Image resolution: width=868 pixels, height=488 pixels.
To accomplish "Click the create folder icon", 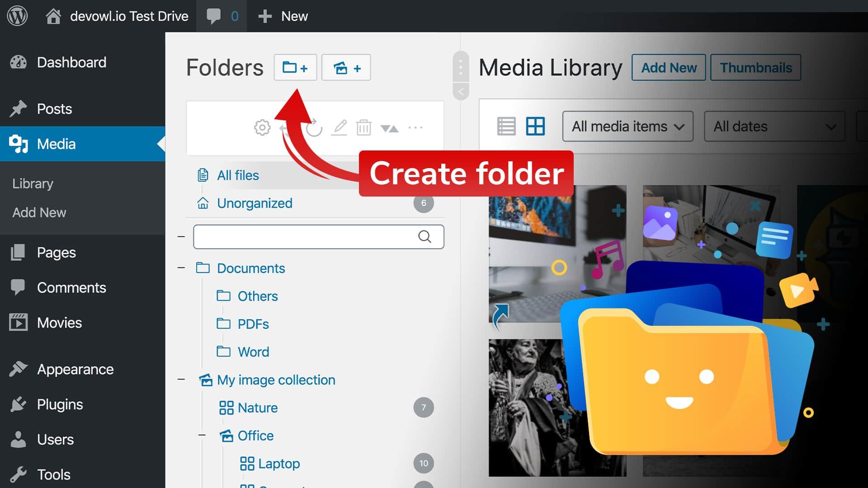I will coord(295,67).
